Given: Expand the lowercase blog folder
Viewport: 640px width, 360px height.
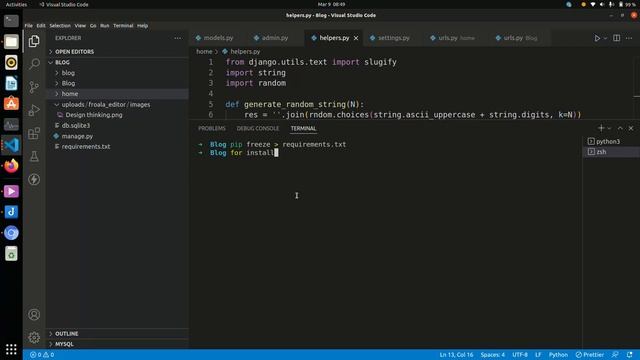Looking at the screenshot, I should (x=118, y=73).
